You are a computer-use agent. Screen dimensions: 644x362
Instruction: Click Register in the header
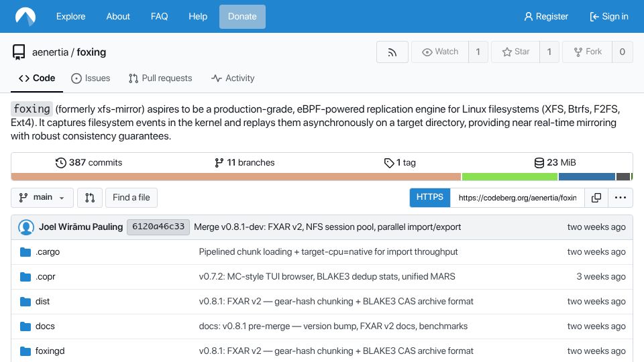(546, 16)
